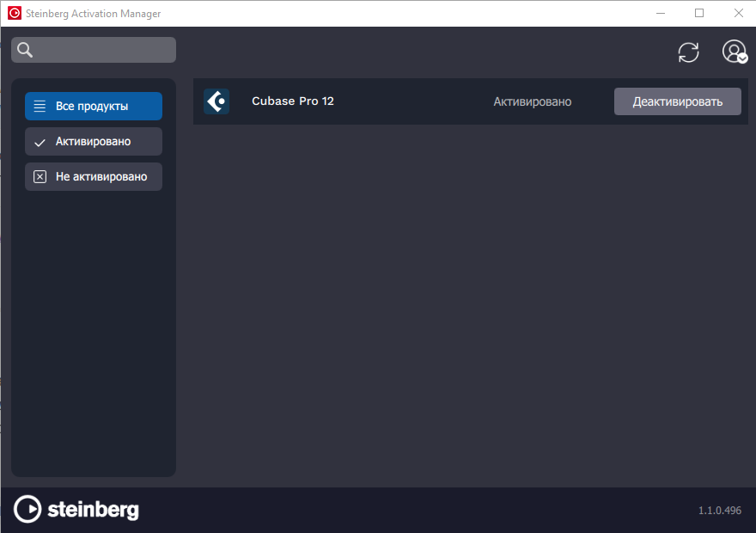Minimize the Activation Manager window

tap(661, 13)
